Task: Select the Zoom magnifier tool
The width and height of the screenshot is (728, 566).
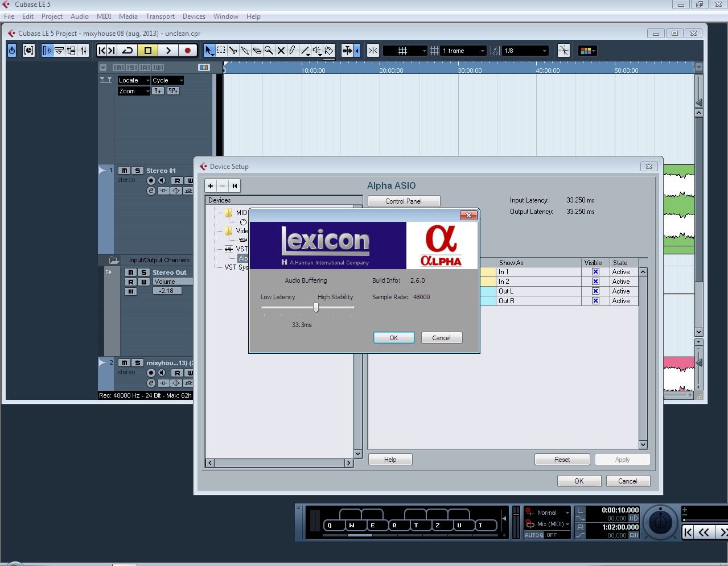Action: [x=269, y=51]
